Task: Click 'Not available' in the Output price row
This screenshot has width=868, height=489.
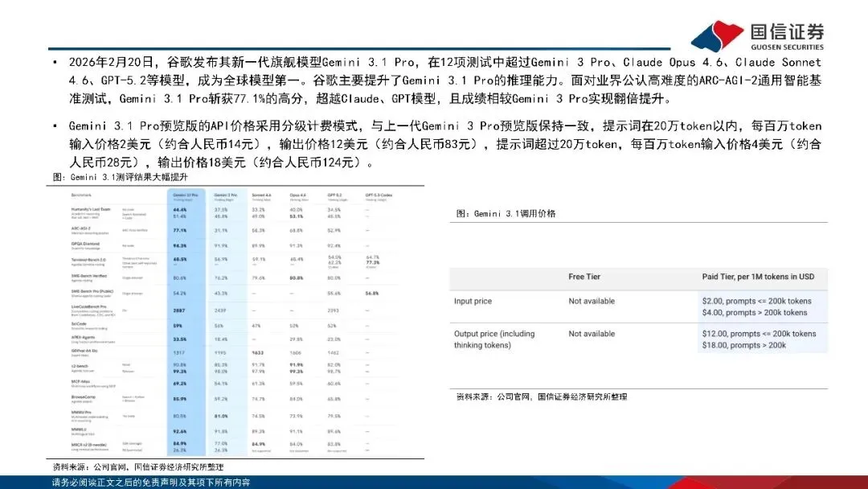Action: [592, 334]
